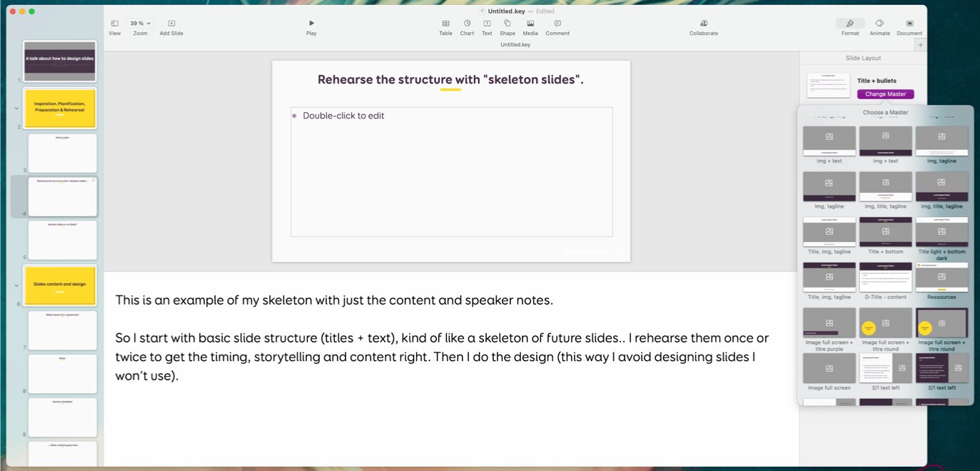The image size is (980, 471).
Task: Select slide 1 thumbnail in navigator
Action: [60, 61]
